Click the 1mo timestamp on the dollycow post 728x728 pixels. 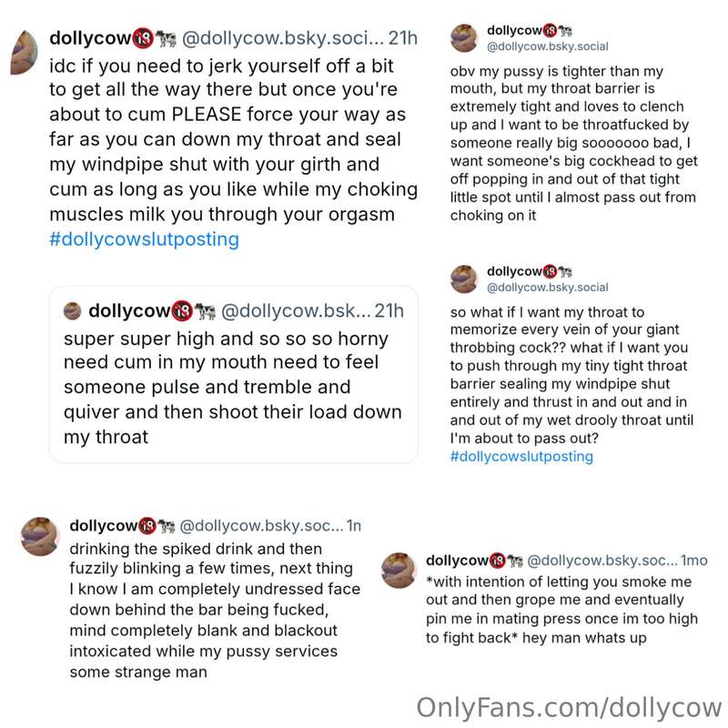point(694,561)
